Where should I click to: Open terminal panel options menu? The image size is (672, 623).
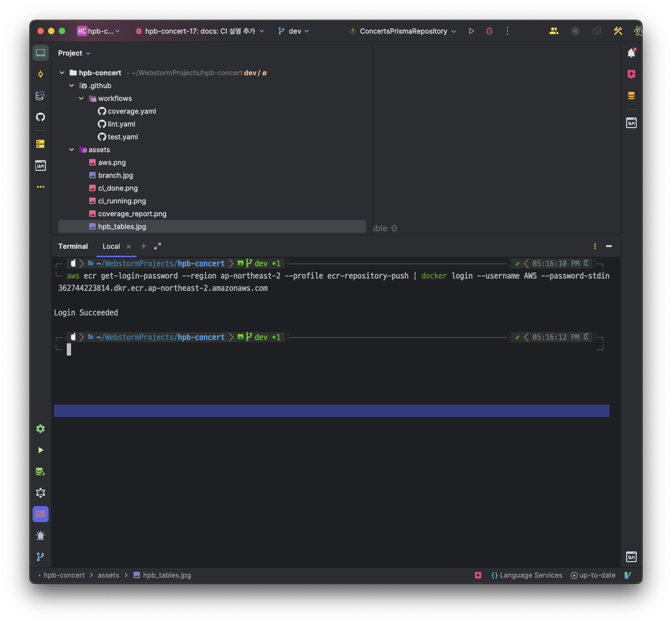pos(595,246)
